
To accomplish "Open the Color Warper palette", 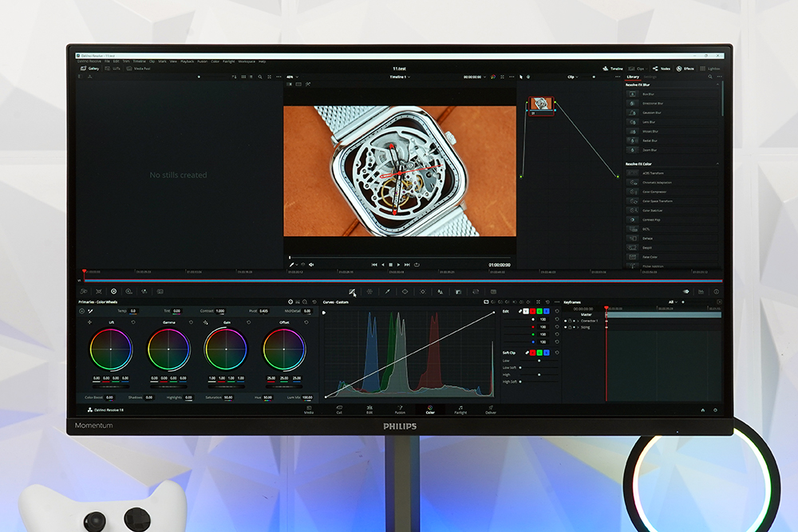I will tap(369, 291).
